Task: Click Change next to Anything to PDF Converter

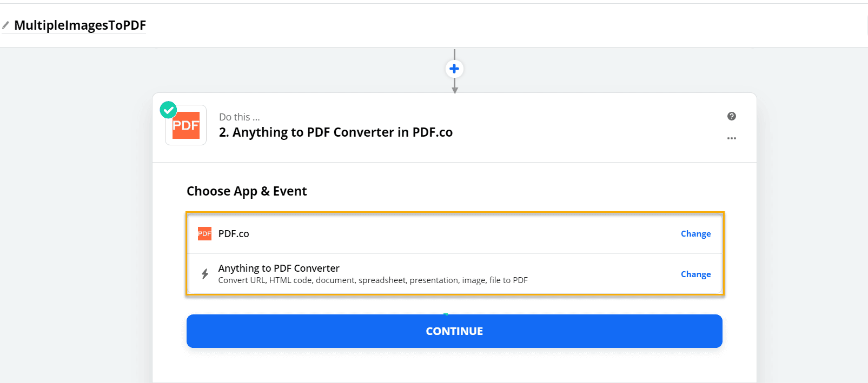Action: 695,274
